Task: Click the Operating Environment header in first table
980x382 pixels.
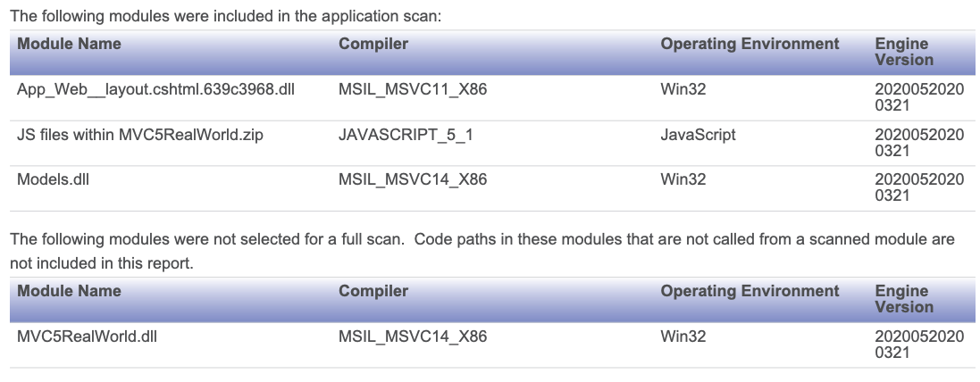Action: pos(750,44)
